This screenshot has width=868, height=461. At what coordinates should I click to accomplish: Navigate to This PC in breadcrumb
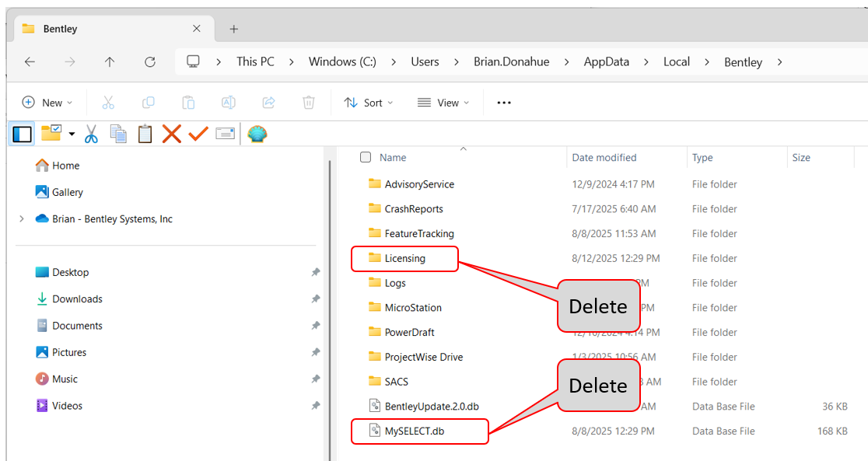point(255,61)
